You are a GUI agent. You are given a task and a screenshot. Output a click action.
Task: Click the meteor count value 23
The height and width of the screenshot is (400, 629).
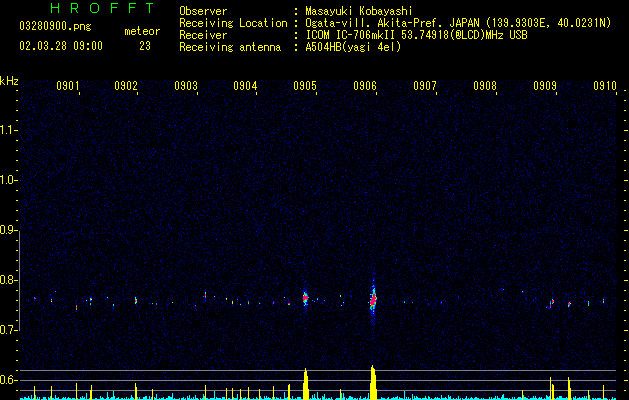pos(145,46)
